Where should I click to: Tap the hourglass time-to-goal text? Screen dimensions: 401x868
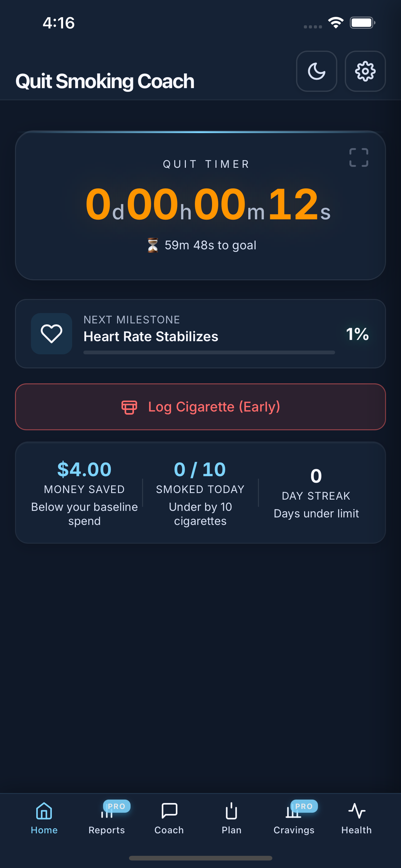(202, 245)
